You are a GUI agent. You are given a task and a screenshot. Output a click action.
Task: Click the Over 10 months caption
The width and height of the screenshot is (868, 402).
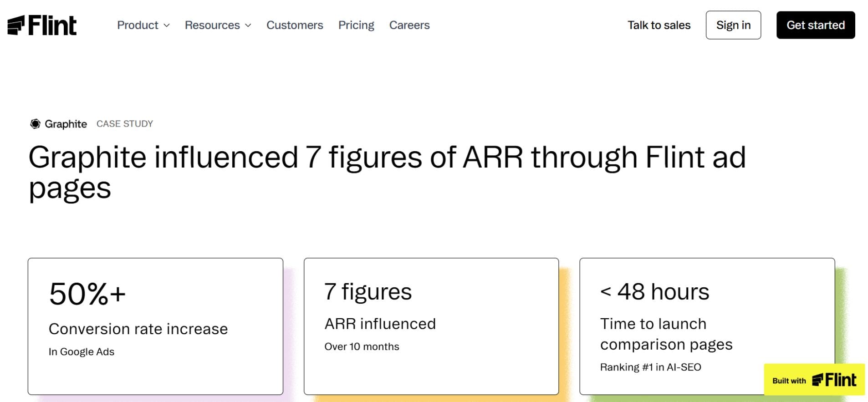[362, 346]
